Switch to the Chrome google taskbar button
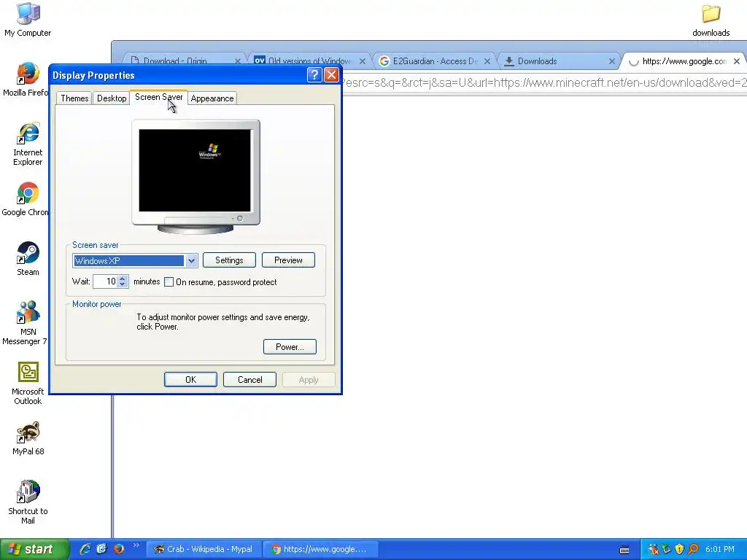This screenshot has width=747, height=560. click(x=321, y=549)
